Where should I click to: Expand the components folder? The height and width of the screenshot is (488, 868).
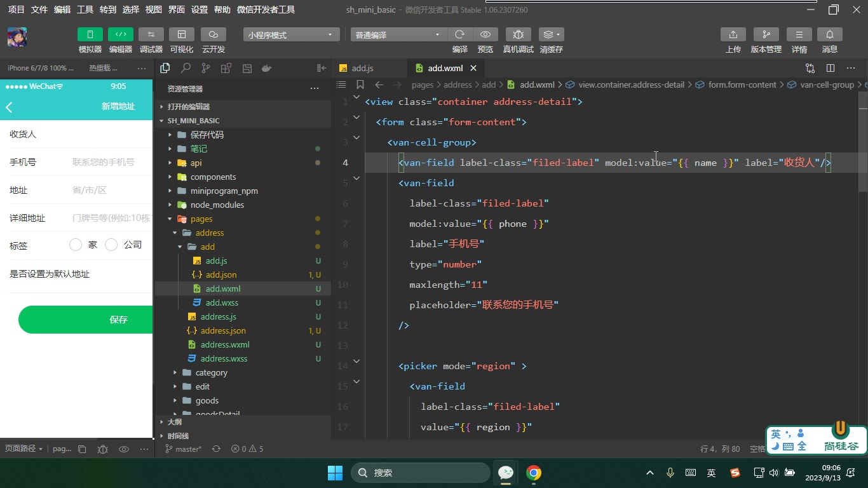pos(170,177)
